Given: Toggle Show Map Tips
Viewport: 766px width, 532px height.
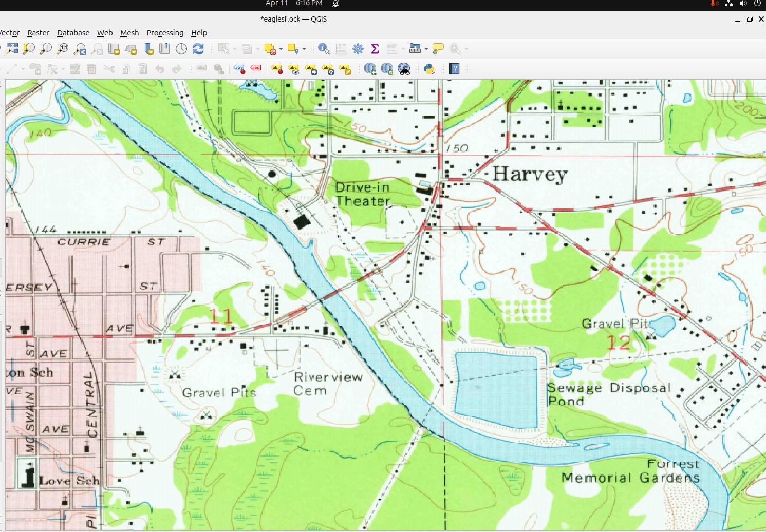Looking at the screenshot, I should (438, 49).
